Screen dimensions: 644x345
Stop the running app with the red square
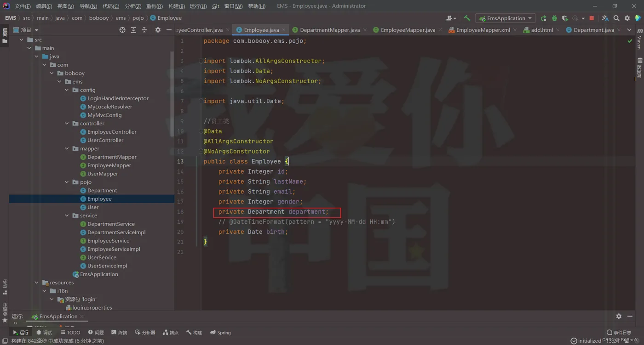pos(592,18)
